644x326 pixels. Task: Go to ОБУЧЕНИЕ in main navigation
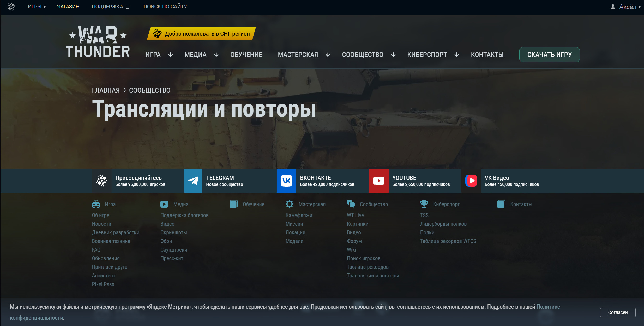[x=246, y=55]
